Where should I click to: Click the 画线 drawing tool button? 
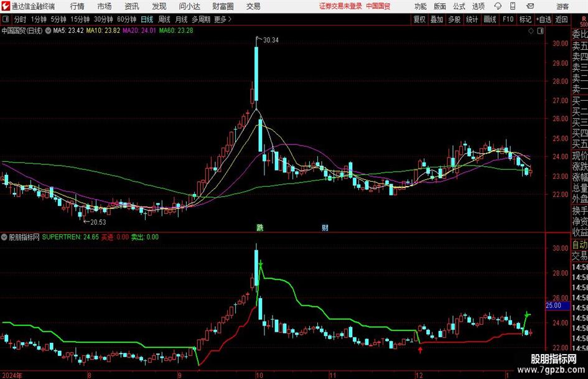pos(490,19)
